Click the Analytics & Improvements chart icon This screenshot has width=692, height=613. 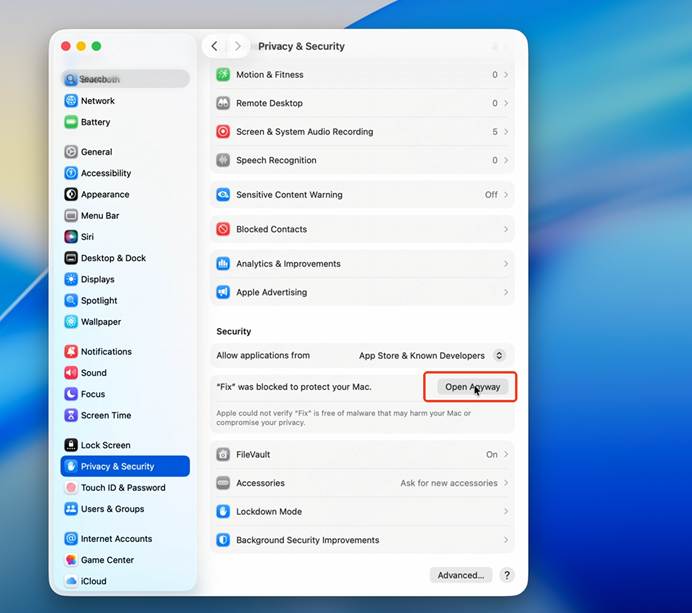coord(223,263)
